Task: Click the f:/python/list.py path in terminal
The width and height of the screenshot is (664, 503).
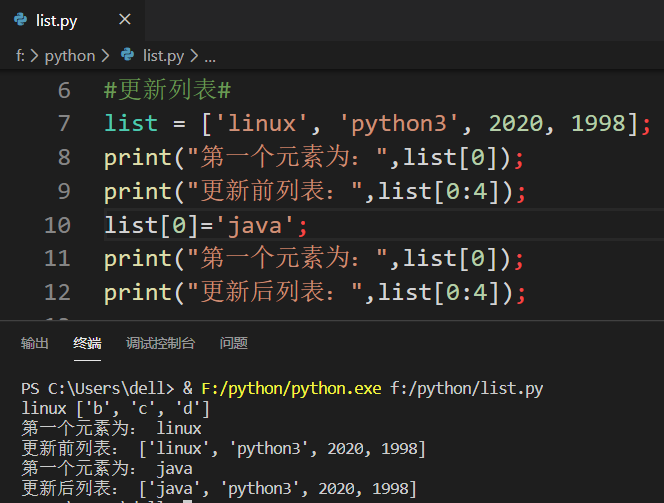Action: [467, 388]
